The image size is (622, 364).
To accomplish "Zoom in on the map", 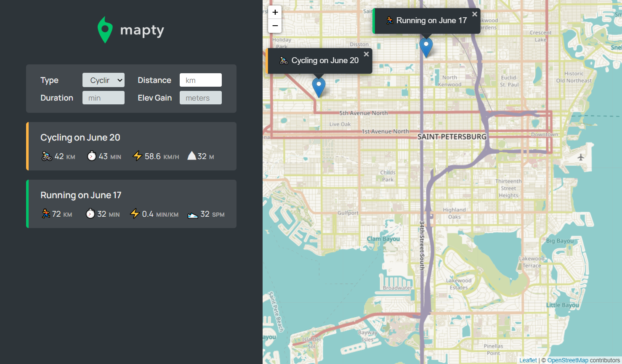I will (275, 12).
